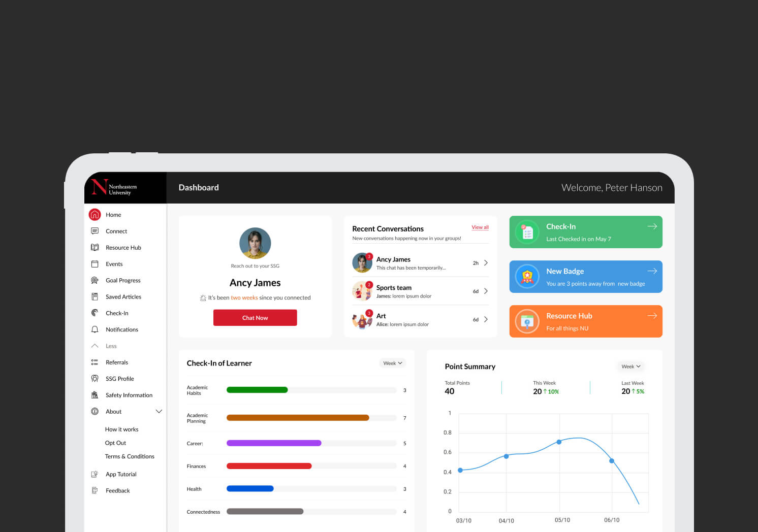Click the Sports team group avatar
Viewport: 758px width, 532px height.
(362, 291)
